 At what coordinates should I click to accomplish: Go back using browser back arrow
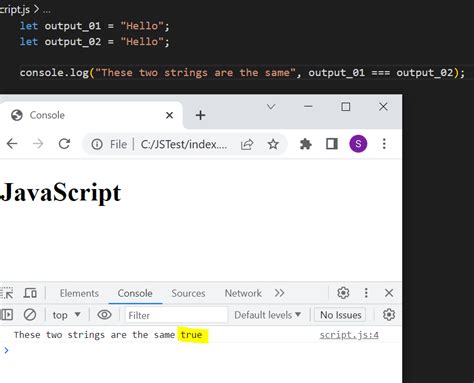click(12, 144)
